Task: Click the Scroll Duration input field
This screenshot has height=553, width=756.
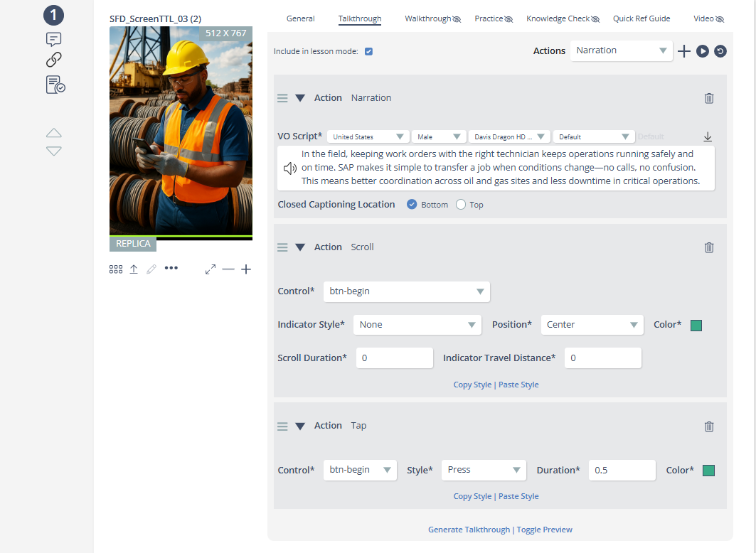Action: [395, 358]
